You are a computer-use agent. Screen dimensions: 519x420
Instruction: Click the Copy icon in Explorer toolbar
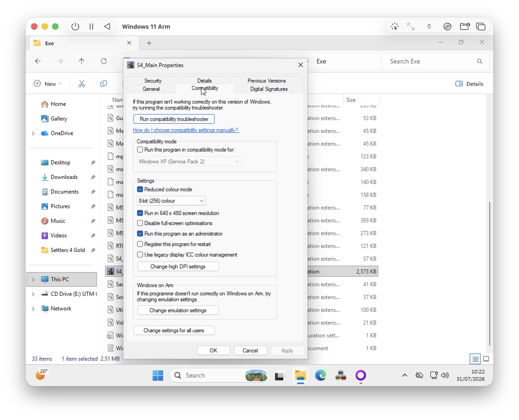pos(104,84)
